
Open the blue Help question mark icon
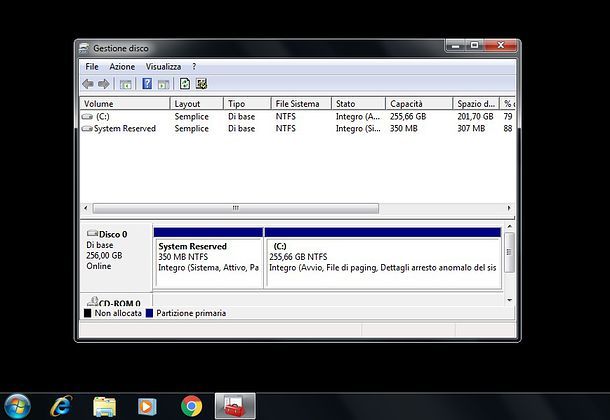click(x=147, y=84)
